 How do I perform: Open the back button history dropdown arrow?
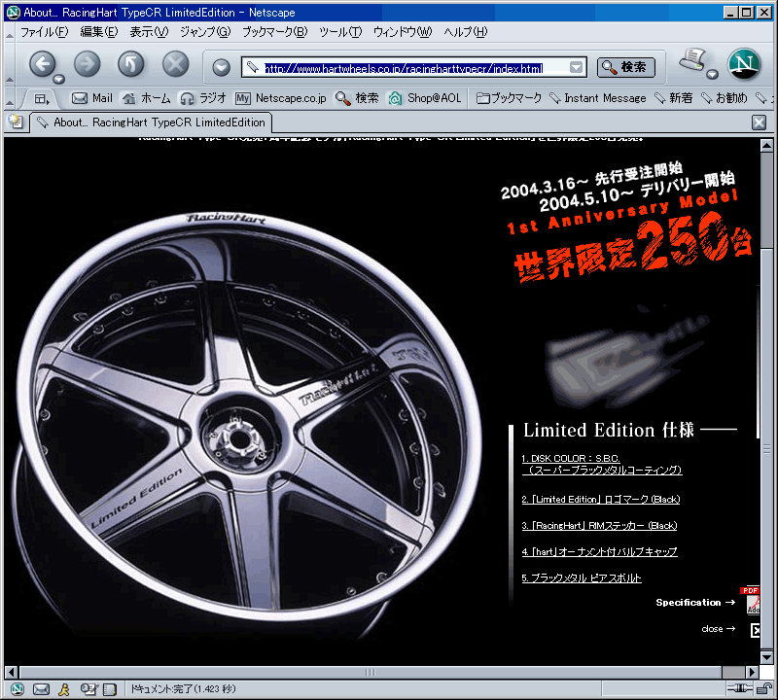(x=59, y=79)
